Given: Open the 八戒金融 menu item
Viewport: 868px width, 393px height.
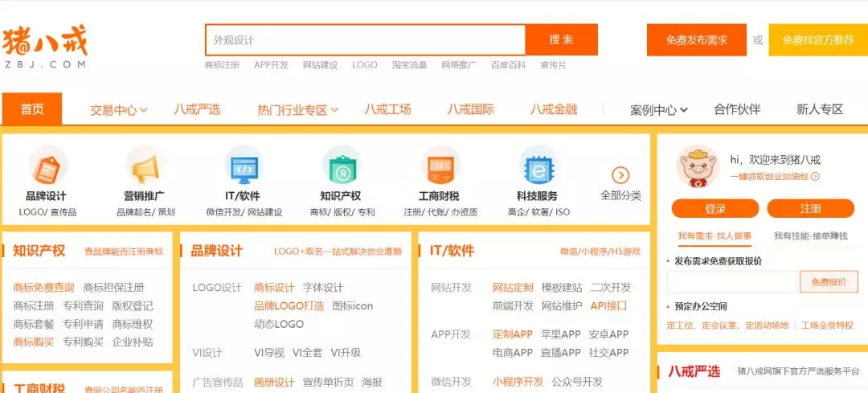Looking at the screenshot, I should [554, 109].
